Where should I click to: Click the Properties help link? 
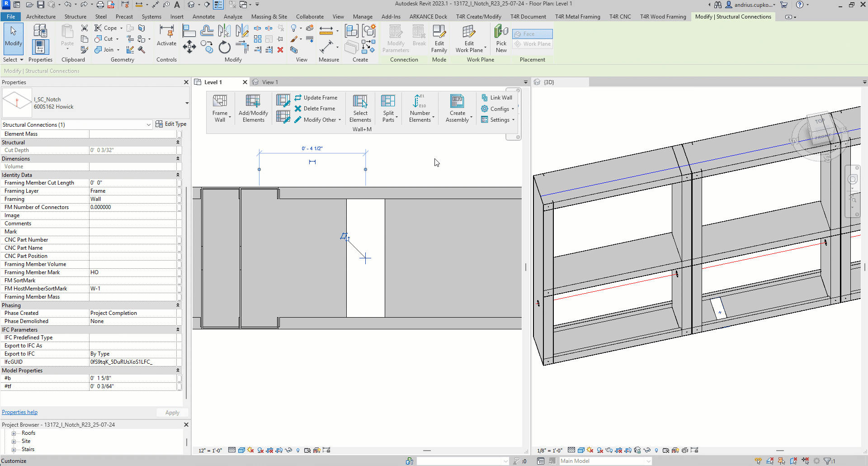pos(20,412)
